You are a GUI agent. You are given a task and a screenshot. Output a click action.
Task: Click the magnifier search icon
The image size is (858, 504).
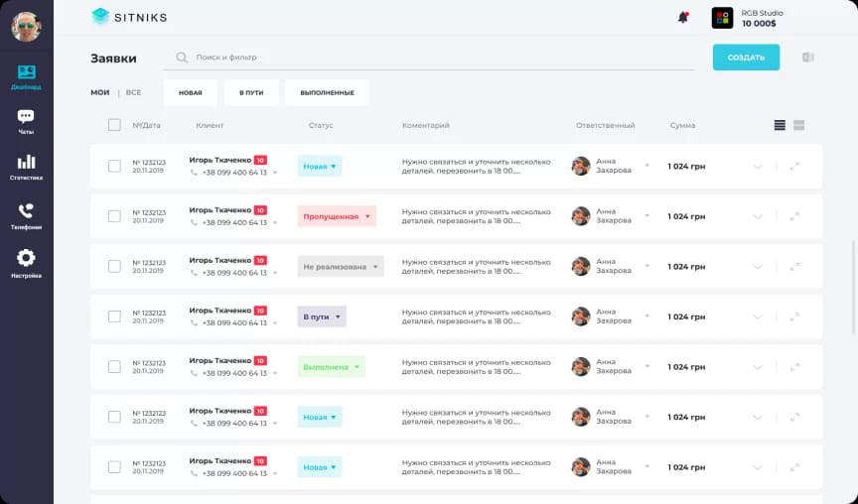point(182,58)
